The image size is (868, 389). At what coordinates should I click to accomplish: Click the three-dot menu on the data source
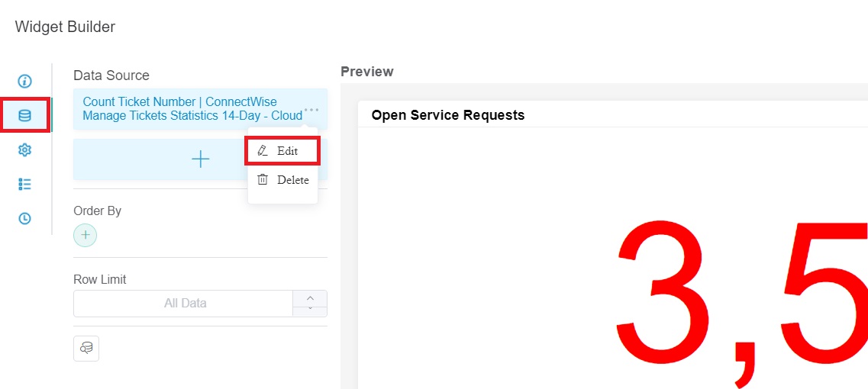[311, 110]
